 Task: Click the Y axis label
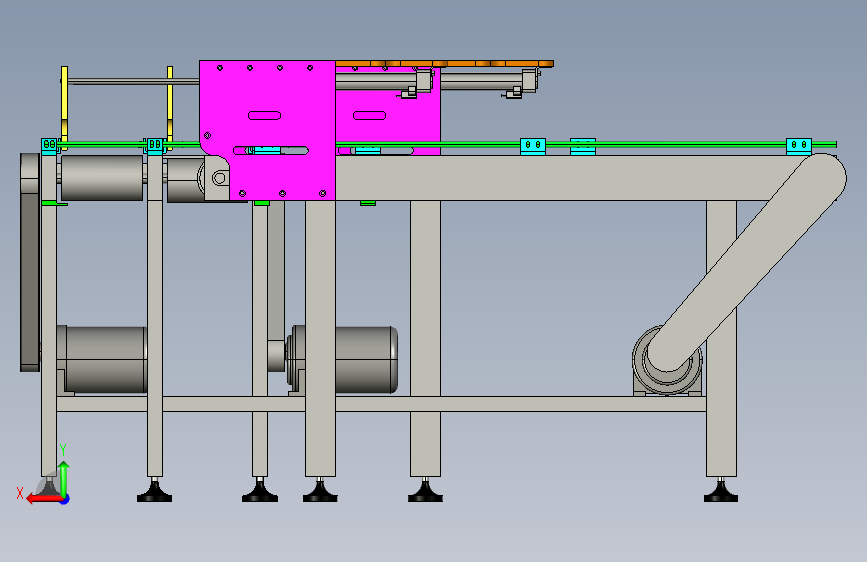pyautogui.click(x=63, y=450)
